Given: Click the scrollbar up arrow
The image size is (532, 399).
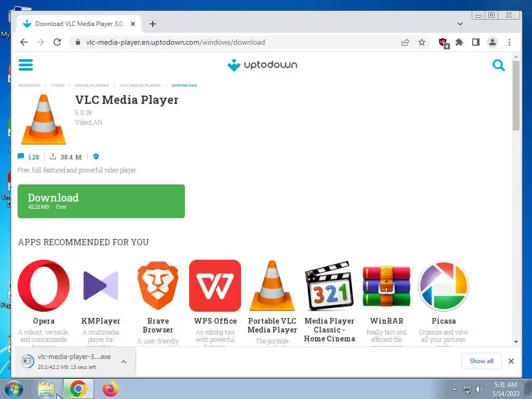Looking at the screenshot, I should point(516,57).
